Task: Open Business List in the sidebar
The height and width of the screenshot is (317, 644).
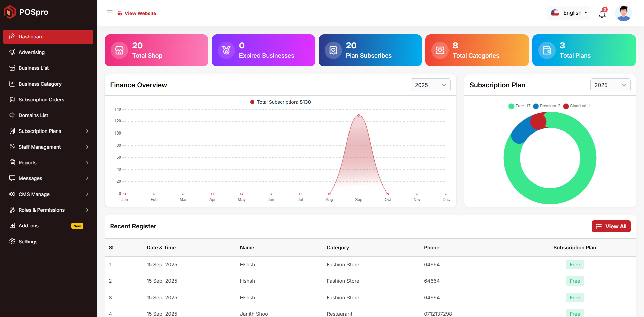Action: (34, 68)
